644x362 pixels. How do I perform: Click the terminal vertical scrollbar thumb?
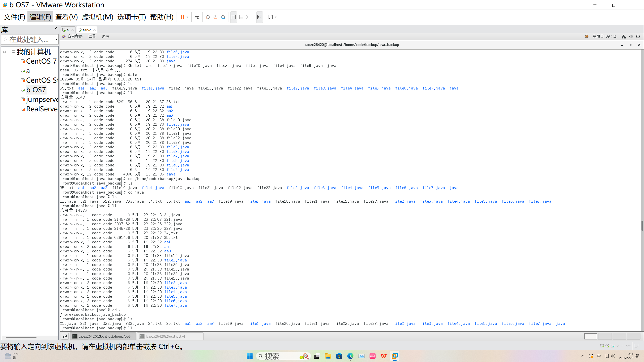pyautogui.click(x=642, y=225)
